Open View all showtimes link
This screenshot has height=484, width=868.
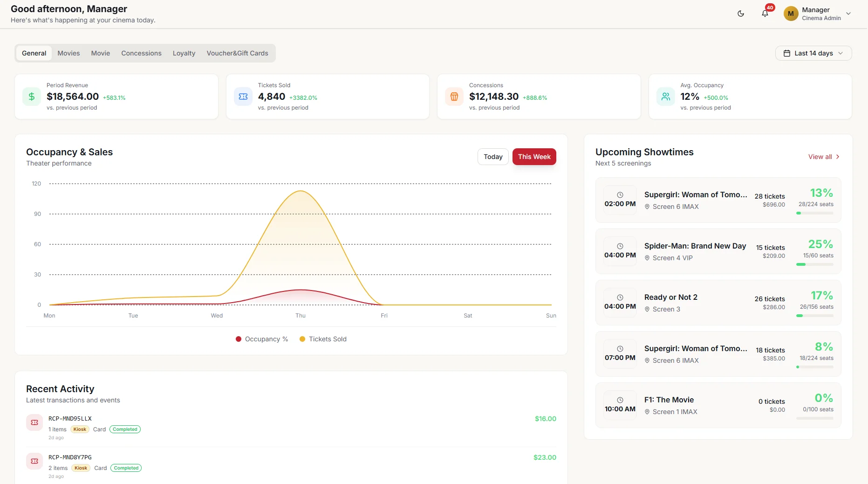coord(824,157)
